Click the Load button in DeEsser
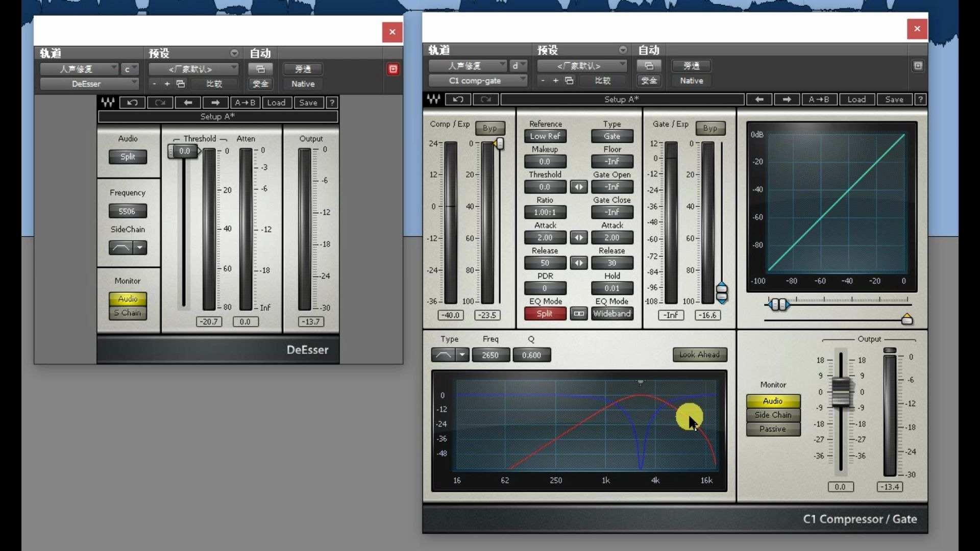980x551 pixels. 276,103
